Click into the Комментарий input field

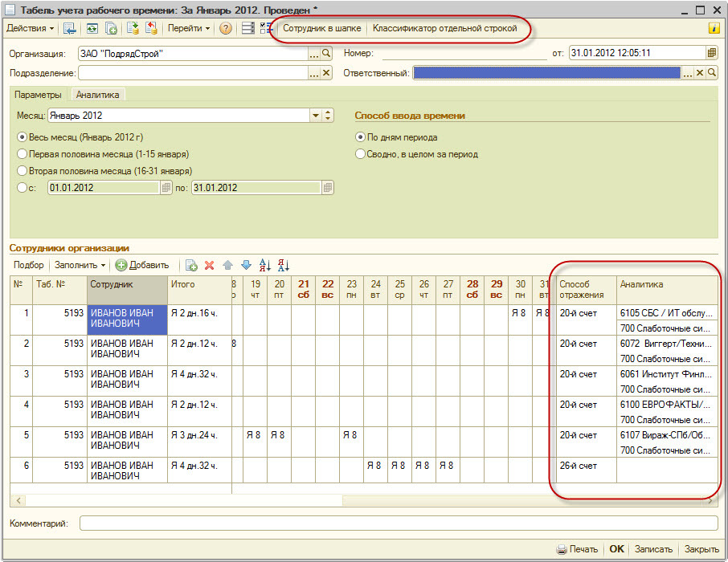[x=399, y=523]
